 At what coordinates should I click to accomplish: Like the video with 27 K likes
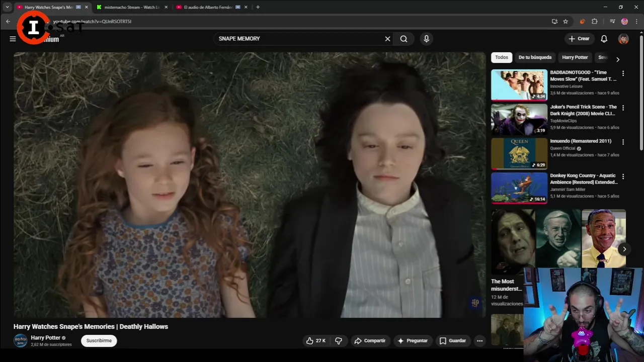coord(315,340)
